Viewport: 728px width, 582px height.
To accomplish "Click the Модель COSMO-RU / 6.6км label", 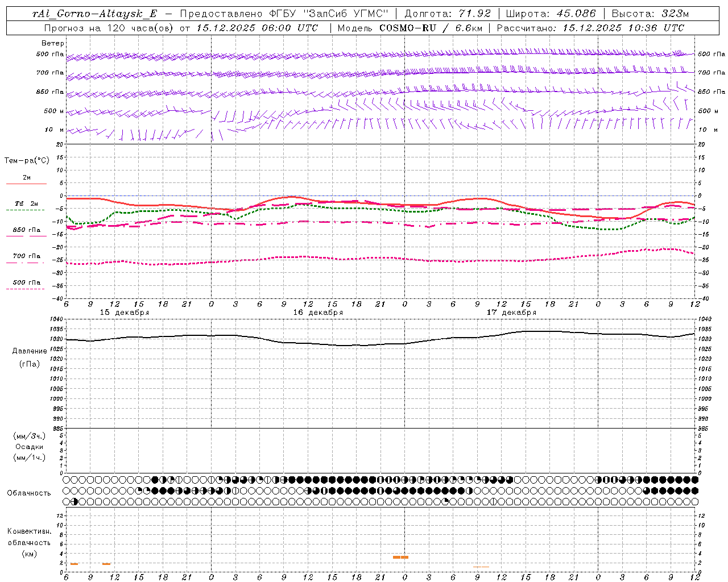I will [409, 28].
